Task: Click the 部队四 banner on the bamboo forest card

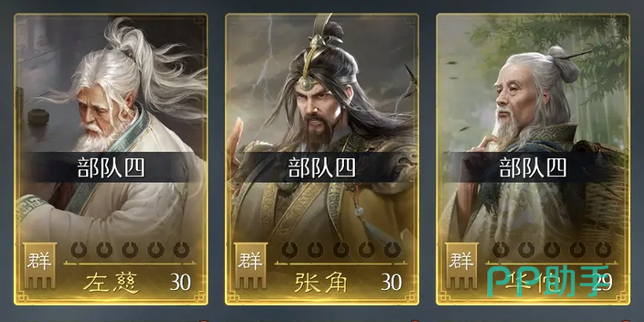Action: pos(533,167)
